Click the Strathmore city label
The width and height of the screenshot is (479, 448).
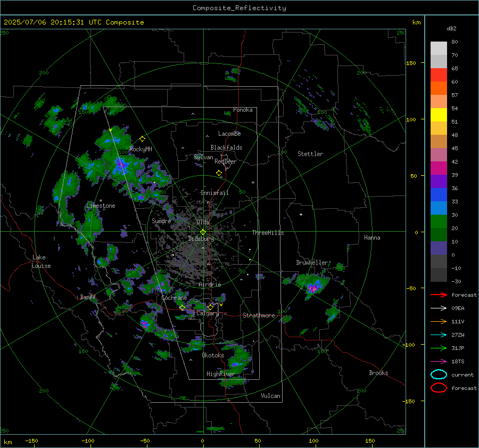(x=259, y=315)
